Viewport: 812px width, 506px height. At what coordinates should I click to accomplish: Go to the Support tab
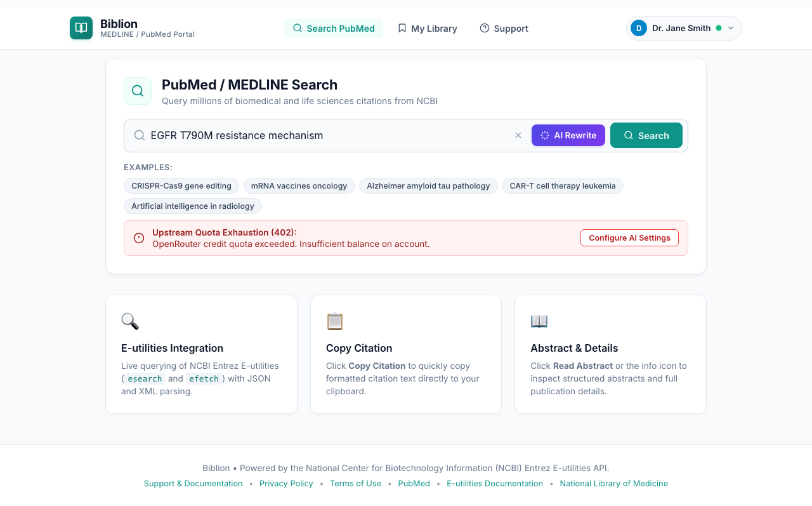click(504, 28)
